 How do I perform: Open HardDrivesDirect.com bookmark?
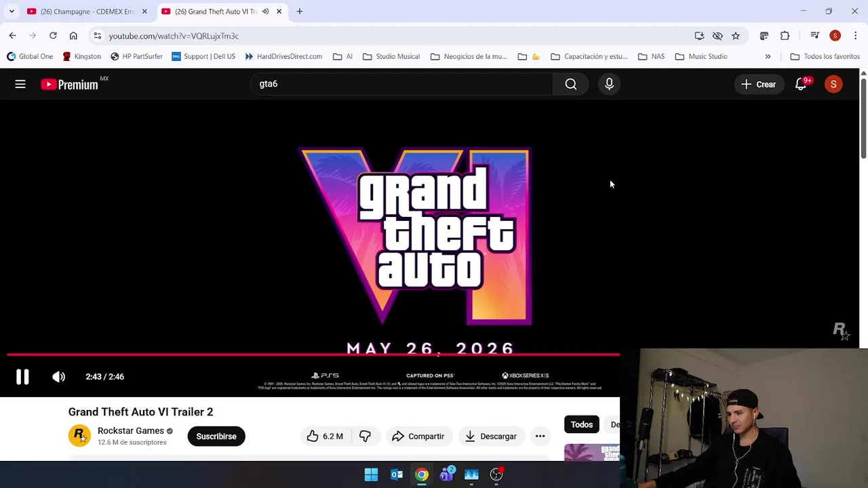tap(283, 56)
